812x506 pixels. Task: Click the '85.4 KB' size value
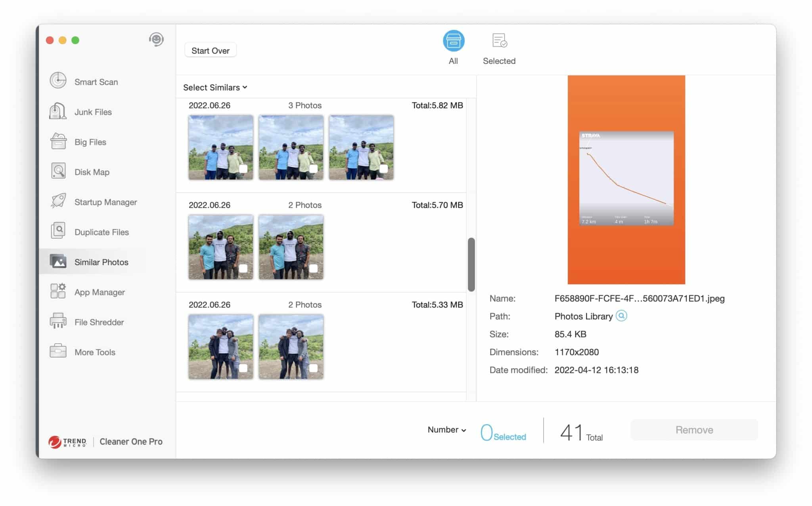(x=570, y=334)
